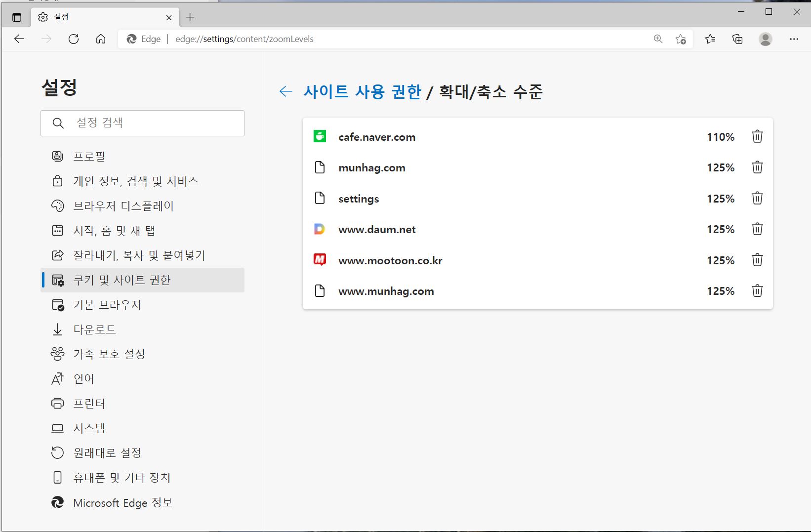Image resolution: width=811 pixels, height=532 pixels.
Task: Remove the www.daum.net zoom setting
Action: (757, 229)
